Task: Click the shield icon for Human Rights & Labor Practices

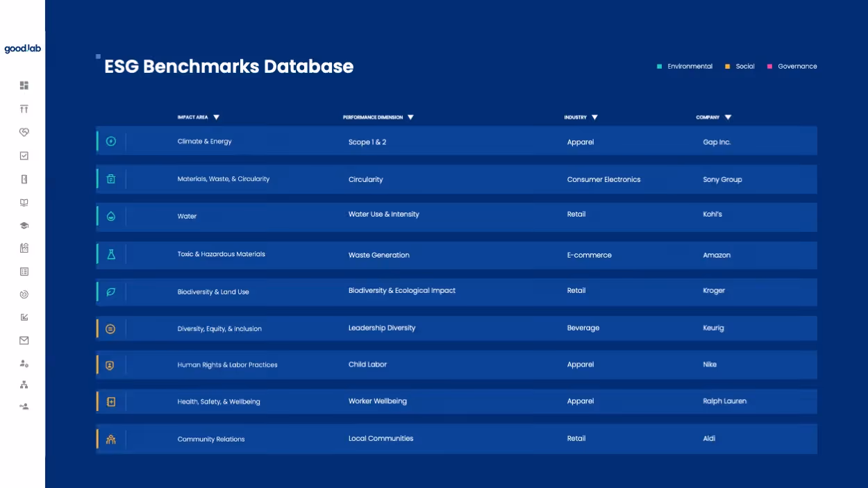Action: (x=110, y=365)
